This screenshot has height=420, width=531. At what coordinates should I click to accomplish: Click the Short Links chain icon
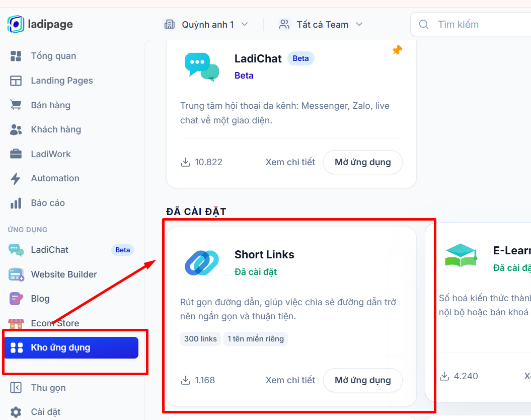pos(202,262)
